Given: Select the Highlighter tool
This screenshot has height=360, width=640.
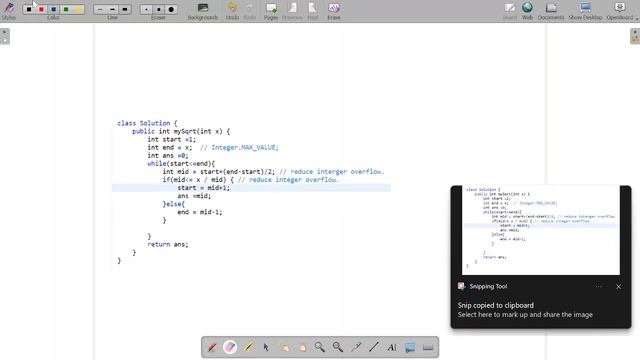Looking at the screenshot, I should [248, 347].
